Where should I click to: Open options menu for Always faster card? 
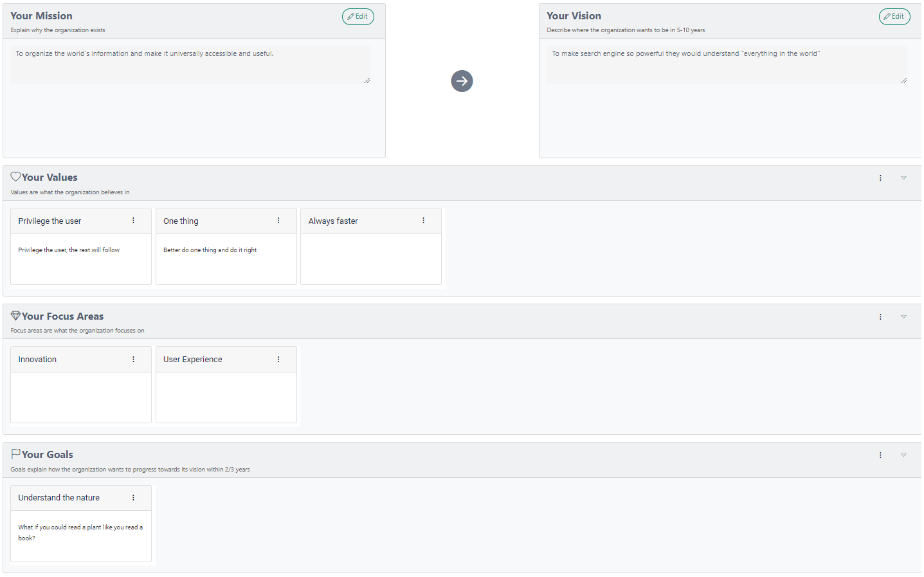pyautogui.click(x=423, y=221)
